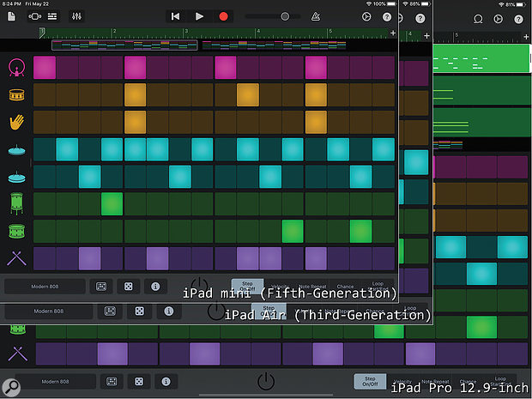Select the first highlighted pattern region thumbnail

124,45
